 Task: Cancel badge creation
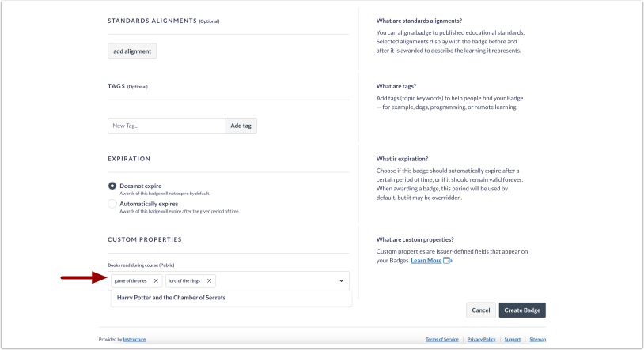pyautogui.click(x=481, y=310)
